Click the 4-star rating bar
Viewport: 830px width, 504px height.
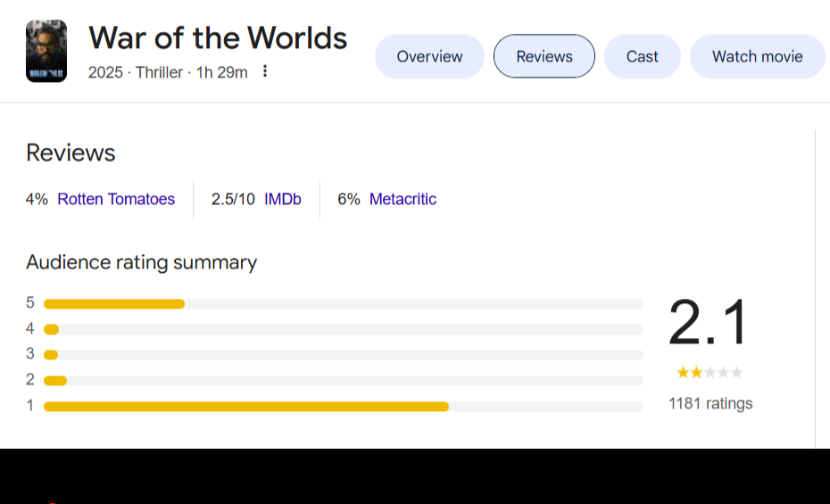(x=343, y=329)
